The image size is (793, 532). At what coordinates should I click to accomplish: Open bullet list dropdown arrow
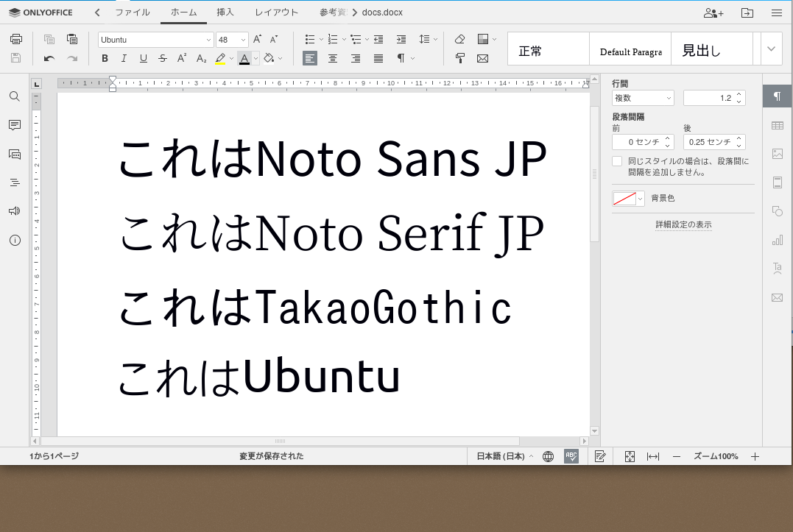[x=321, y=39]
